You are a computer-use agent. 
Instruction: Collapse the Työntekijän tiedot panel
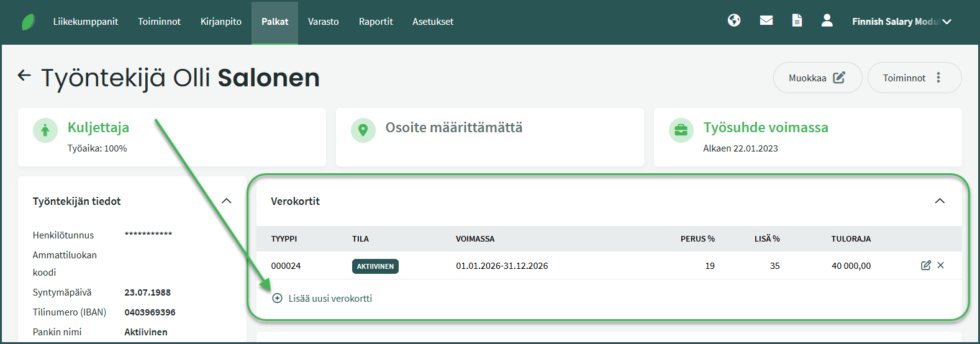point(227,201)
